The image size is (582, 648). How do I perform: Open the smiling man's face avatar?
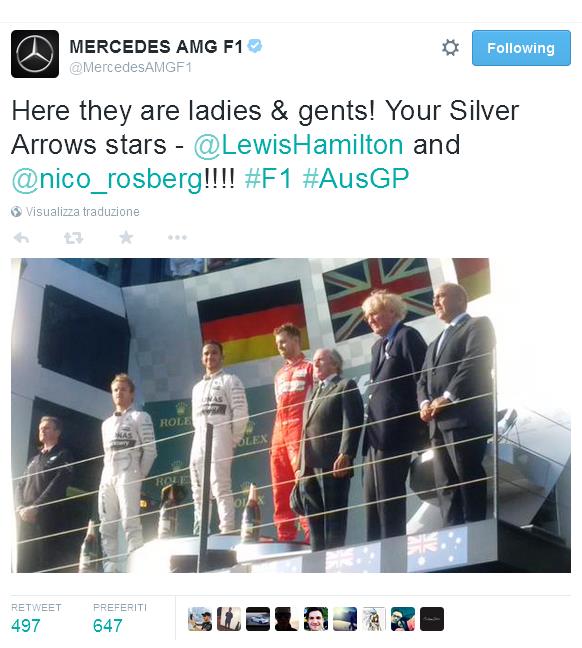[316, 619]
